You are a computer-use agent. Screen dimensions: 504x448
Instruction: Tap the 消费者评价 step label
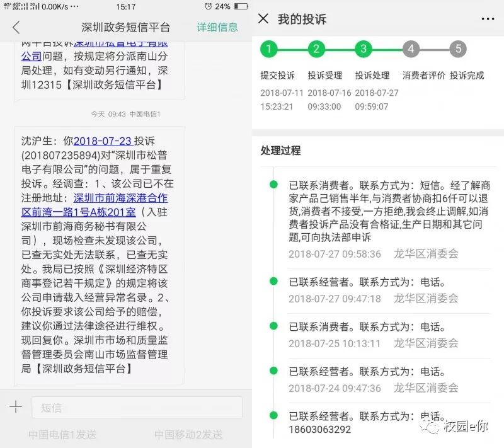pyautogui.click(x=423, y=76)
